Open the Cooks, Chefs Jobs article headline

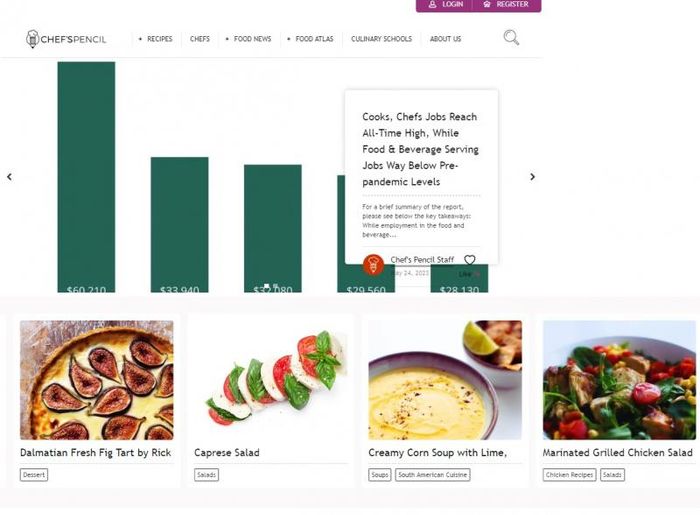point(420,149)
